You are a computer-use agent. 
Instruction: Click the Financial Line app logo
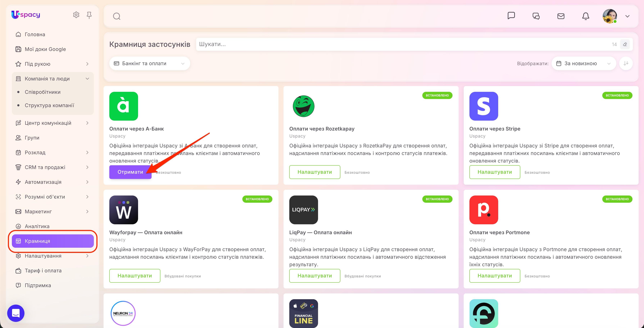[x=303, y=313]
